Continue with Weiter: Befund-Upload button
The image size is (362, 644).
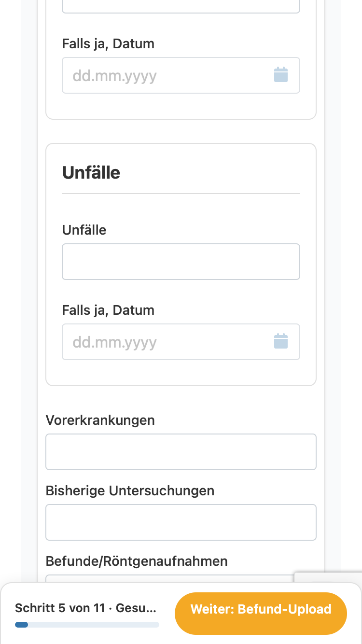click(261, 610)
